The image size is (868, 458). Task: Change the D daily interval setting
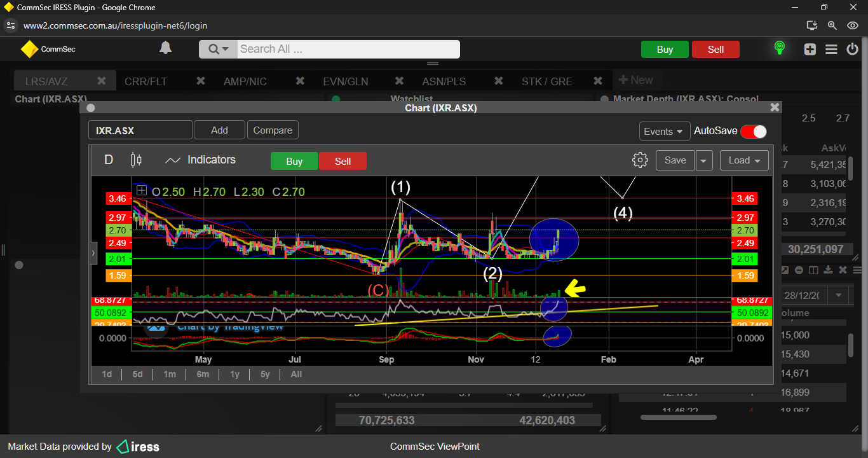(x=109, y=160)
